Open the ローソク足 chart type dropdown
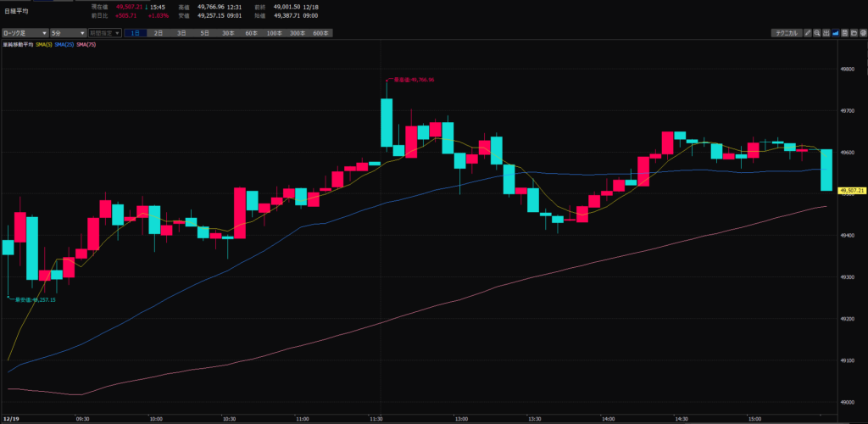Screen dimensions: 868x424 tap(24, 33)
